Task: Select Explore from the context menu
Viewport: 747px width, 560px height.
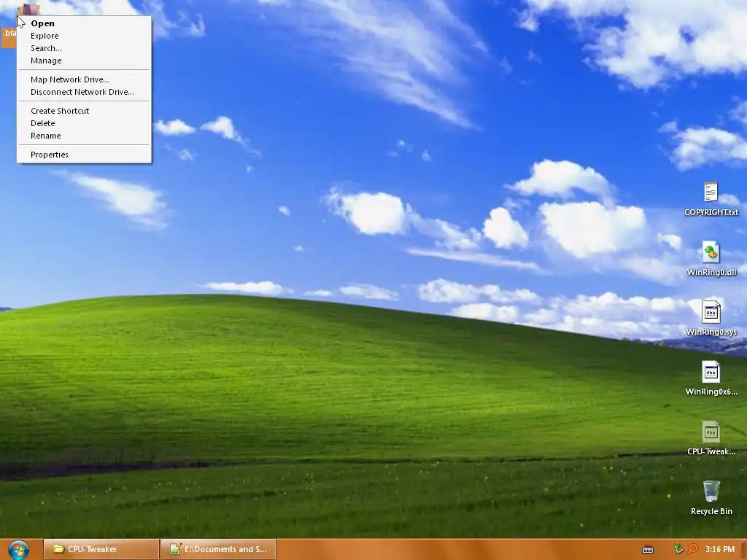Action: [x=84, y=36]
